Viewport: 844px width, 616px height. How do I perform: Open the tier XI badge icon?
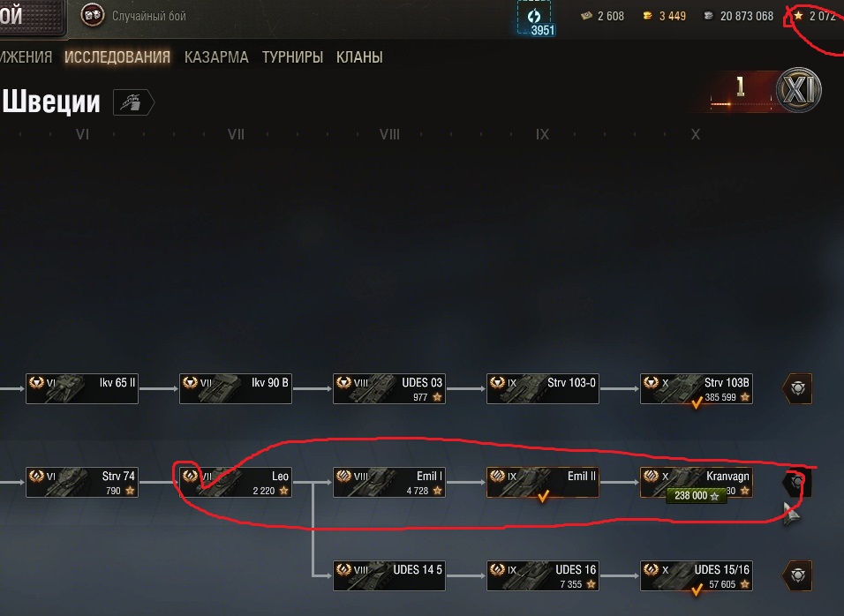pyautogui.click(x=799, y=89)
